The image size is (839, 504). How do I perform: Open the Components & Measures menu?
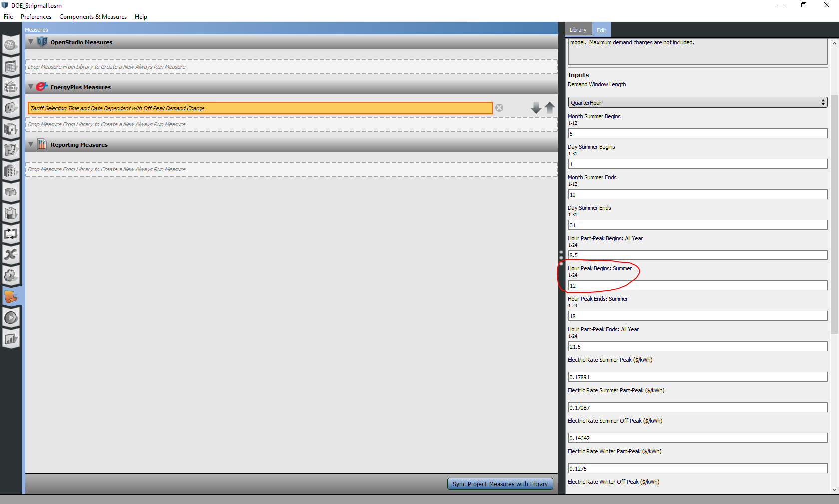[93, 16]
